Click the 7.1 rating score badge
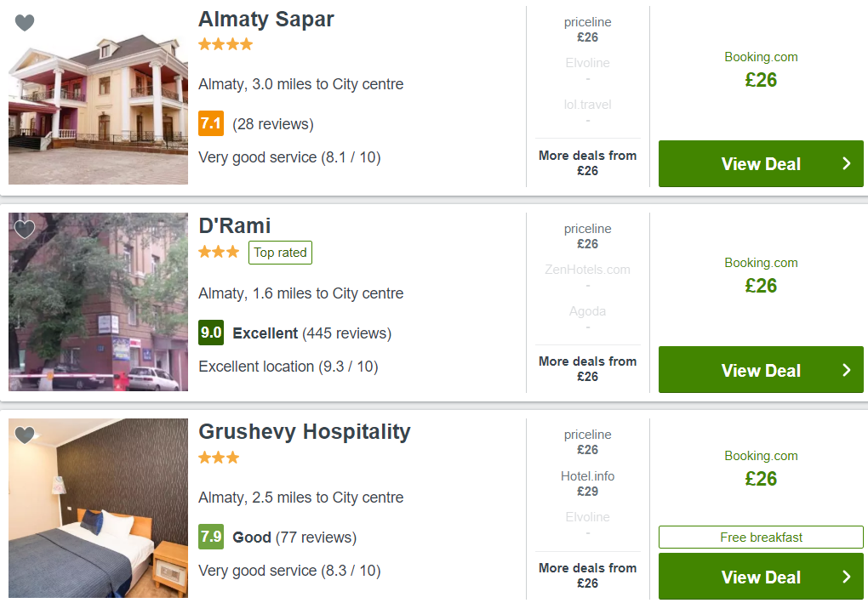This screenshot has width=868, height=603. point(211,123)
